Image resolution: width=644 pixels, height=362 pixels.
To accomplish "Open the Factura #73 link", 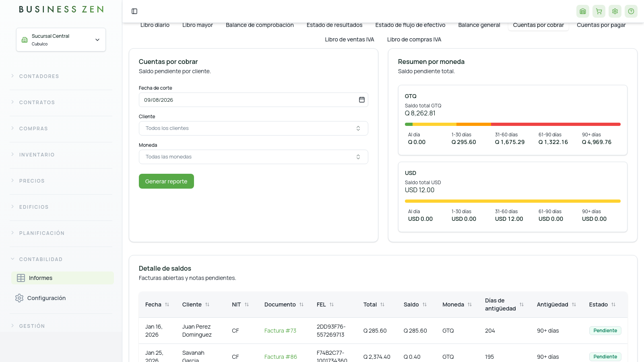I will coord(280,331).
